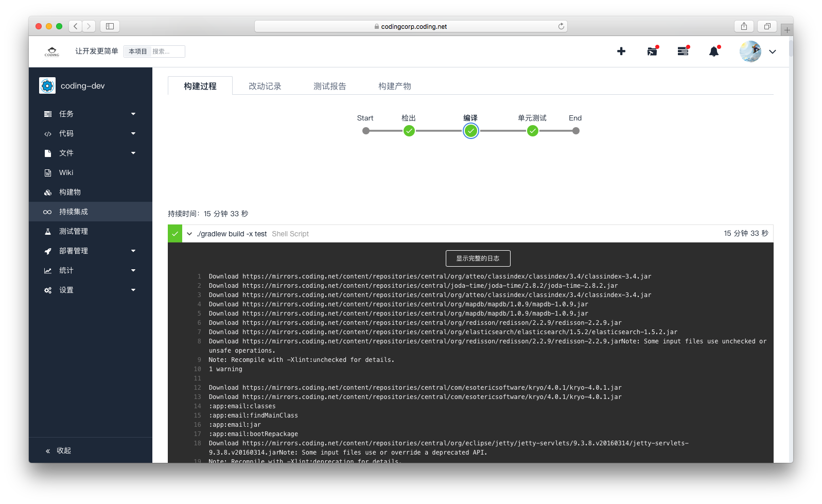Open the notifications bell icon

coord(714,51)
